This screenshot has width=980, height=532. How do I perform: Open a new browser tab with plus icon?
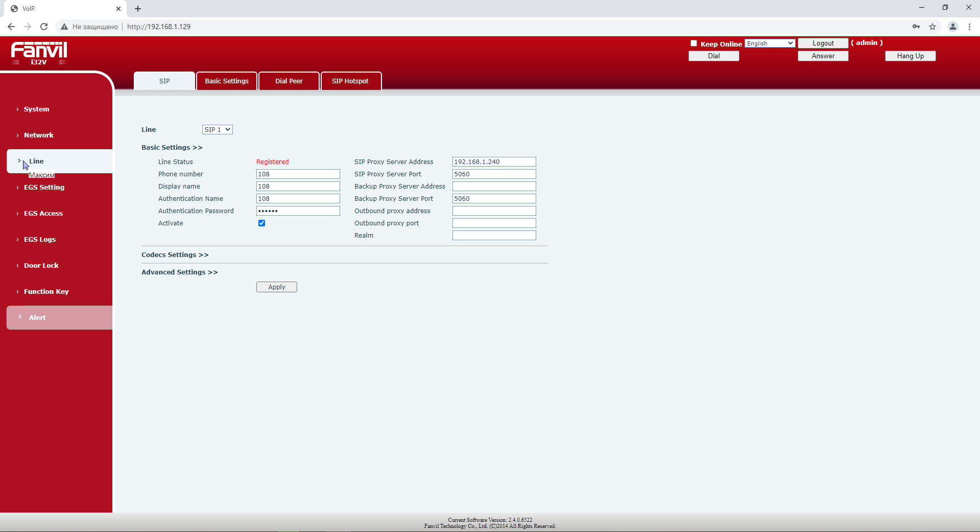pos(138,9)
